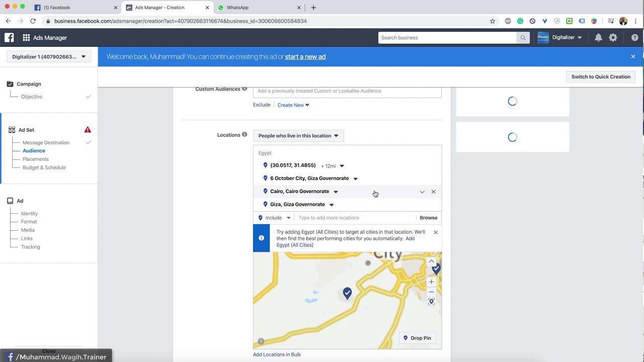Image resolution: width=644 pixels, height=362 pixels.
Task: Go to the ad Identity section
Action: (29, 214)
